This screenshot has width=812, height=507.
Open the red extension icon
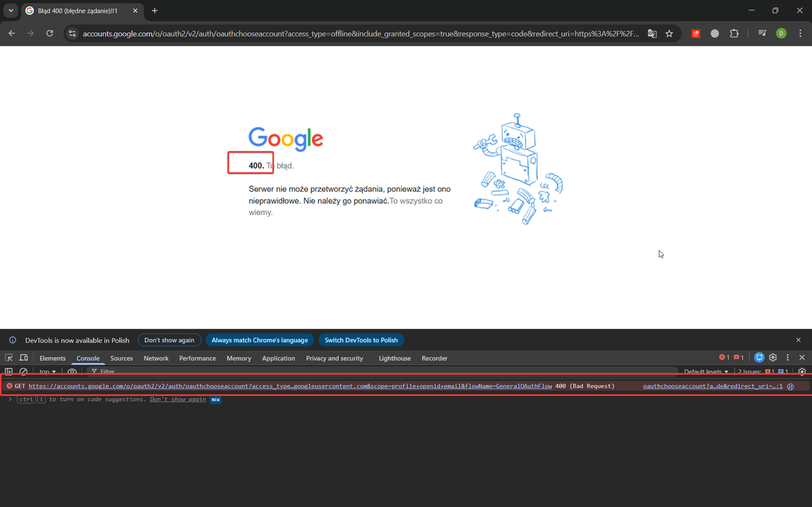click(x=696, y=33)
